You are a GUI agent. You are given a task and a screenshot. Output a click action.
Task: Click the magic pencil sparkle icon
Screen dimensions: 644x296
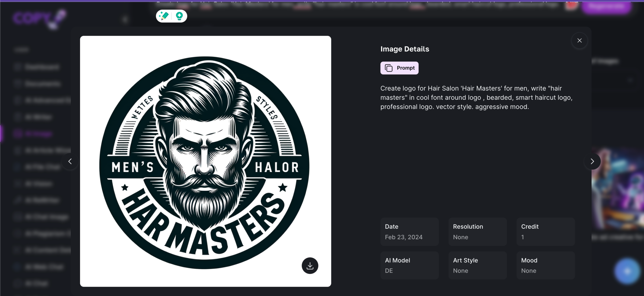[x=164, y=16]
